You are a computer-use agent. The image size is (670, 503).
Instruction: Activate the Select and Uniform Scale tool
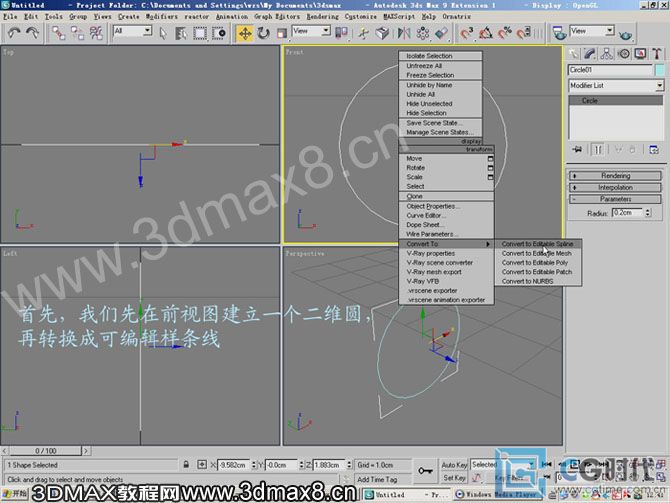coord(282,33)
